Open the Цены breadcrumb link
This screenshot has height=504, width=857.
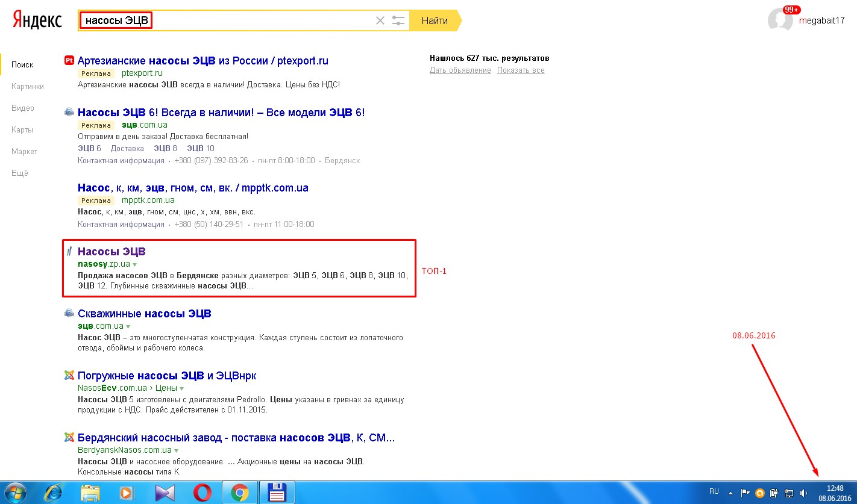click(x=166, y=388)
